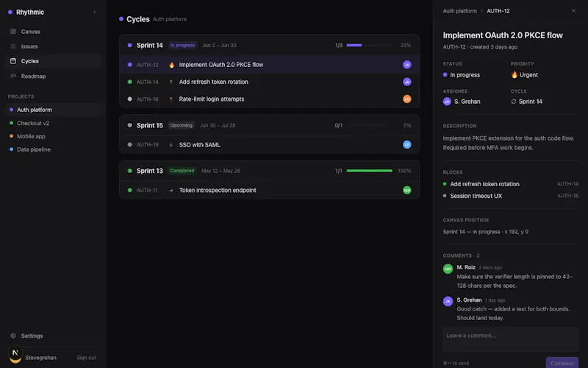This screenshot has height=368, width=588.
Task: Focus the Leave a comment field
Action: [x=510, y=339]
